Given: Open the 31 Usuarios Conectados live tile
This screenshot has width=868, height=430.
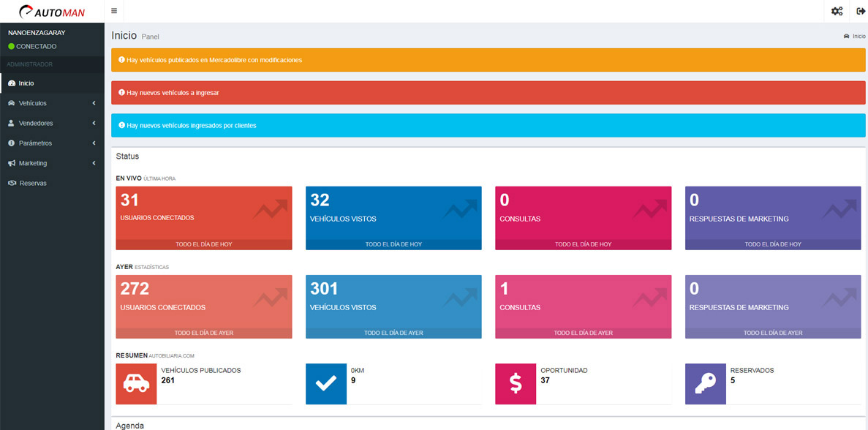Looking at the screenshot, I should click(203, 218).
